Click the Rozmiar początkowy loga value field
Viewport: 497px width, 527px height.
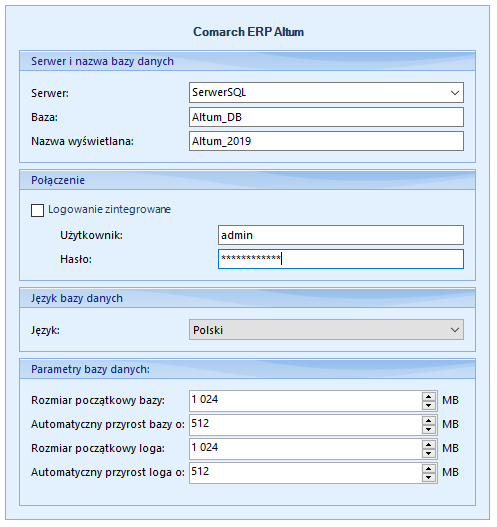306,449
